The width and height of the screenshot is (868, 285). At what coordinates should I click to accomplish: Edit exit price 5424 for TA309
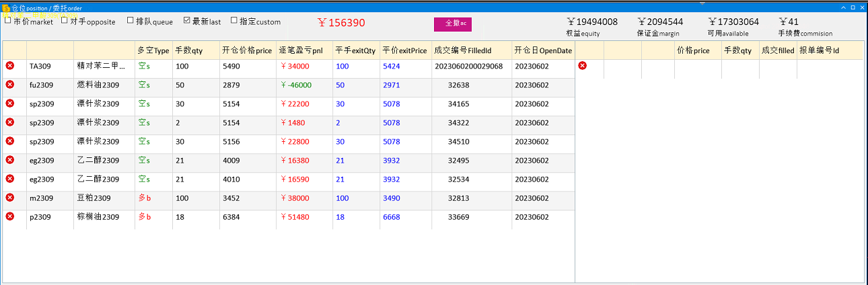pyautogui.click(x=391, y=67)
